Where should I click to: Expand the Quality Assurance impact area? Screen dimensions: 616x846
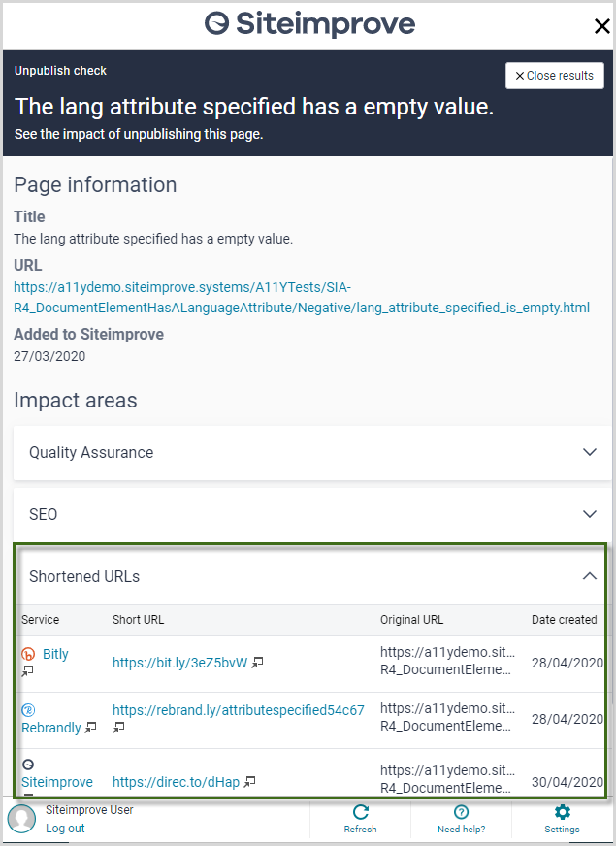[x=312, y=452]
